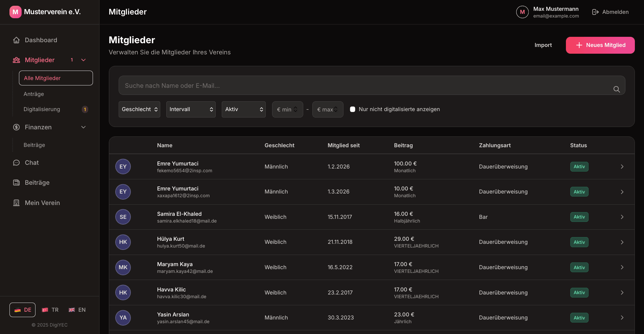Click the € min amount field
This screenshot has width=644, height=334.
point(288,109)
